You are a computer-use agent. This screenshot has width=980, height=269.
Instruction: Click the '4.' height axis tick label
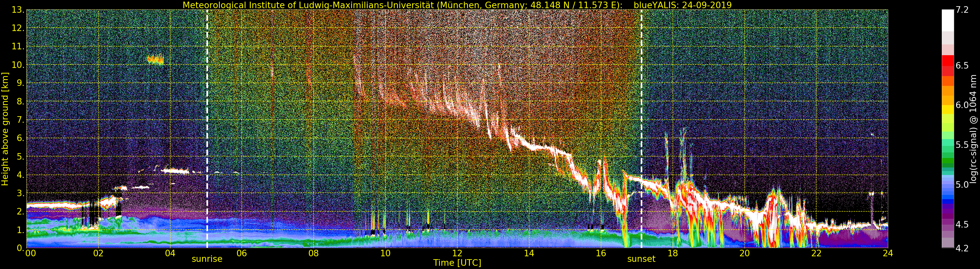(20, 175)
